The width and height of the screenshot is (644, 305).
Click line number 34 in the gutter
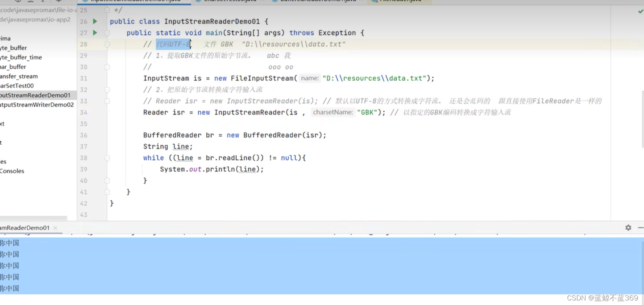pyautogui.click(x=84, y=113)
